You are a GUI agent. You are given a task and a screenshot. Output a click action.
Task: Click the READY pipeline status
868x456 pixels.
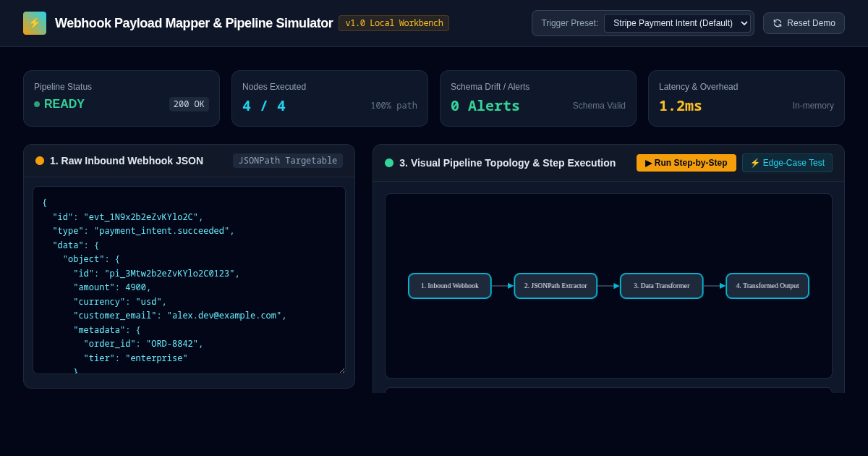tap(59, 104)
